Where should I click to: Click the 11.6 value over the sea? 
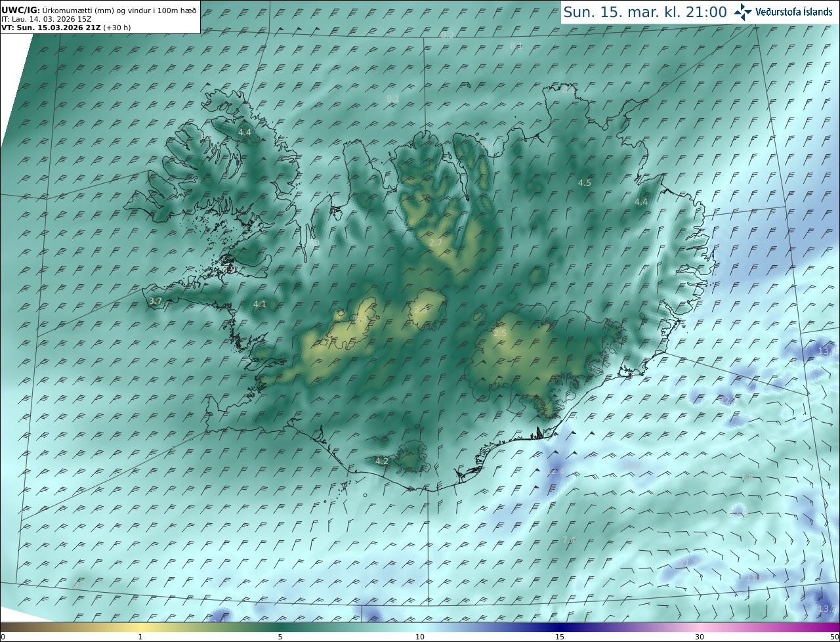click(755, 578)
